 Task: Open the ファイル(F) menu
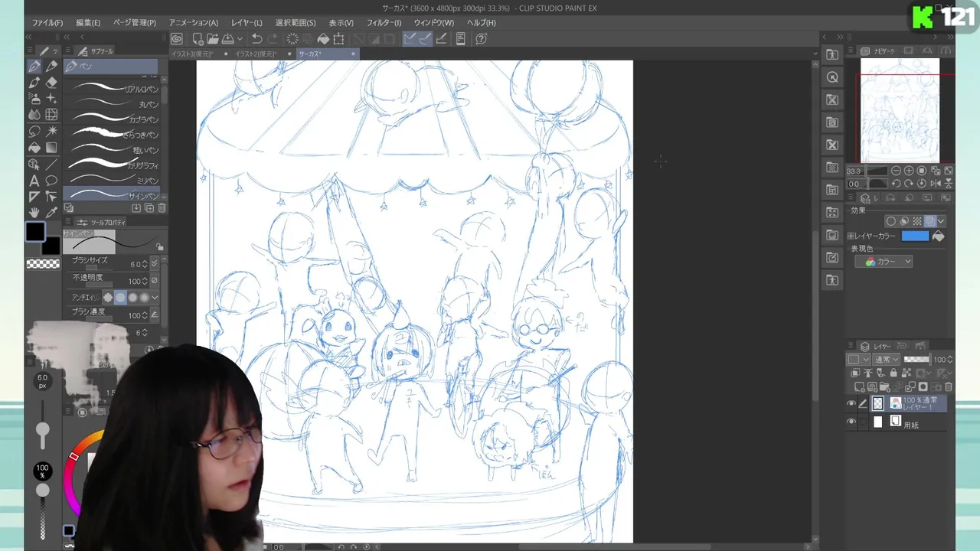click(47, 23)
